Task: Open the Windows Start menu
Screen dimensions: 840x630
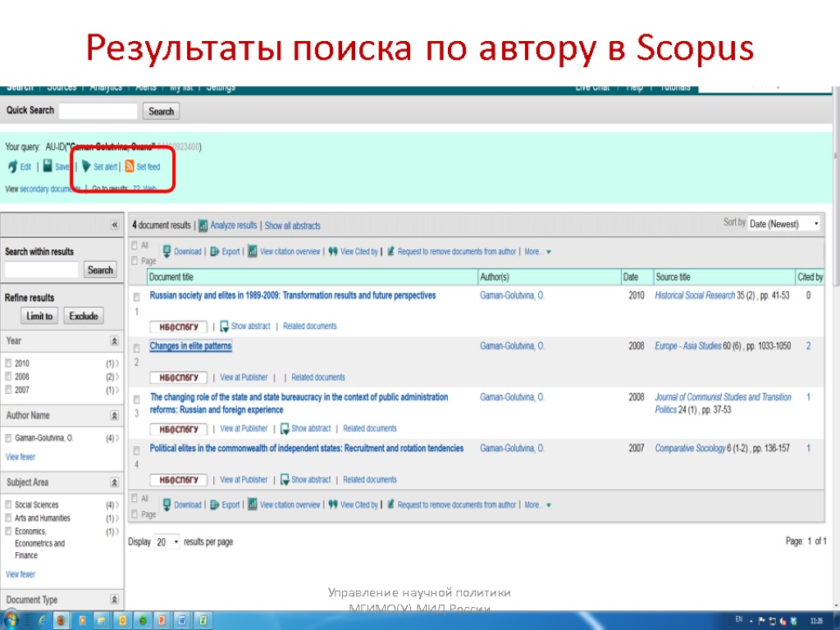Action: coord(11,620)
